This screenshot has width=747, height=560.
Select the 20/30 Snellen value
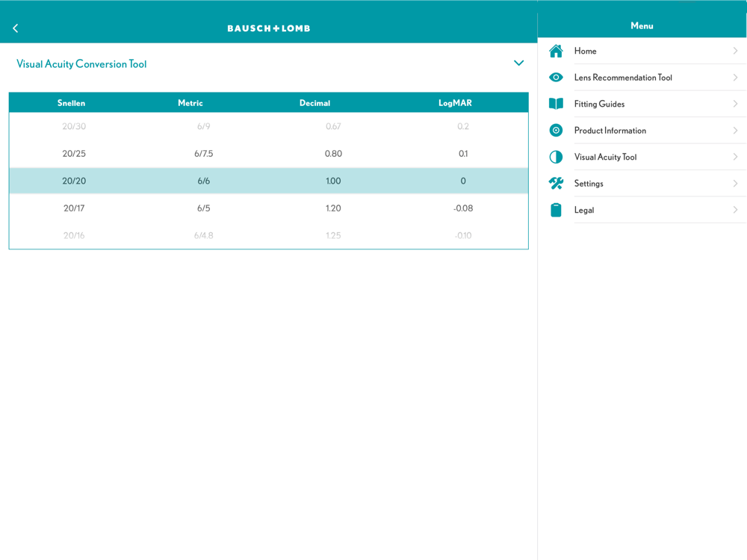74,126
